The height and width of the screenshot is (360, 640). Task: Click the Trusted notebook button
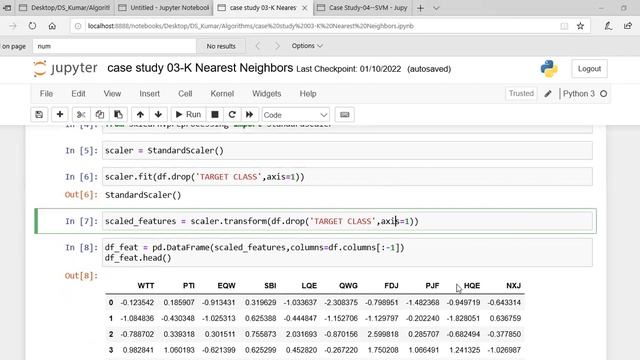point(521,93)
